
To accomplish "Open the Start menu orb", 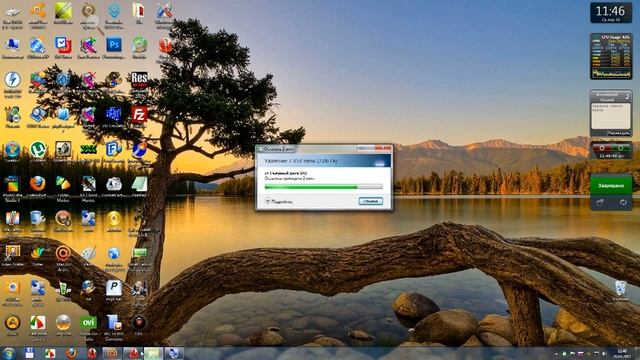I will pos(9,353).
